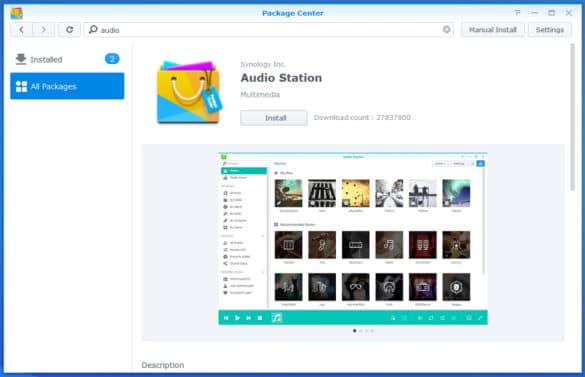The image size is (585, 377).
Task: Maximize the Package Center window
Action: 551,13
